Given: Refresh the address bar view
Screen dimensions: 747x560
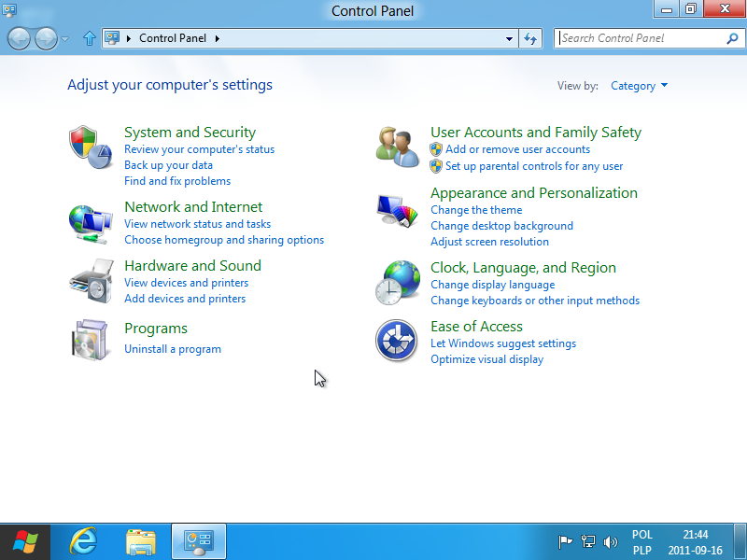Looking at the screenshot, I should [530, 38].
